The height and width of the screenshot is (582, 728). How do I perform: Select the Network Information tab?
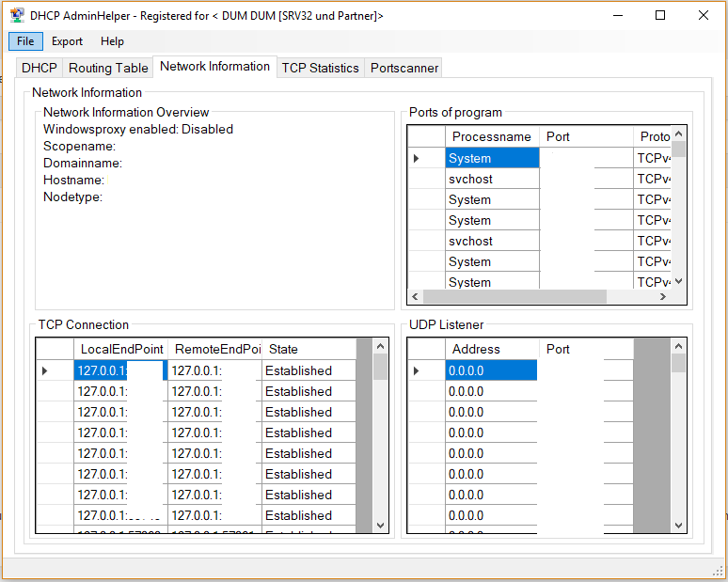coord(214,67)
